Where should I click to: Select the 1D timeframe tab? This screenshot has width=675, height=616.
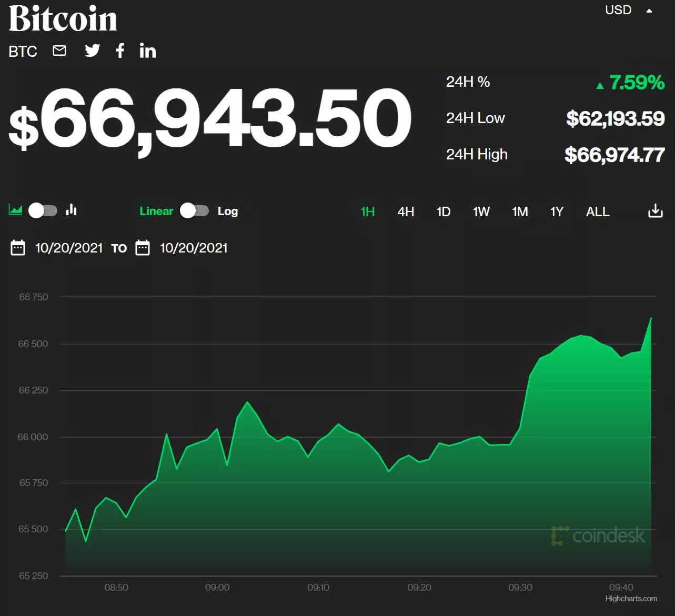(443, 211)
